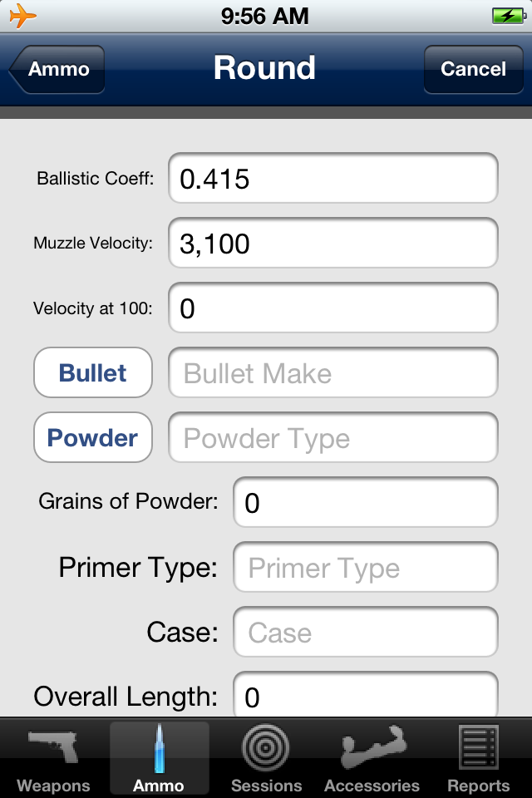Viewport: 532px width, 798px height.
Task: Select the Velocity at 100 field
Action: coord(332,308)
